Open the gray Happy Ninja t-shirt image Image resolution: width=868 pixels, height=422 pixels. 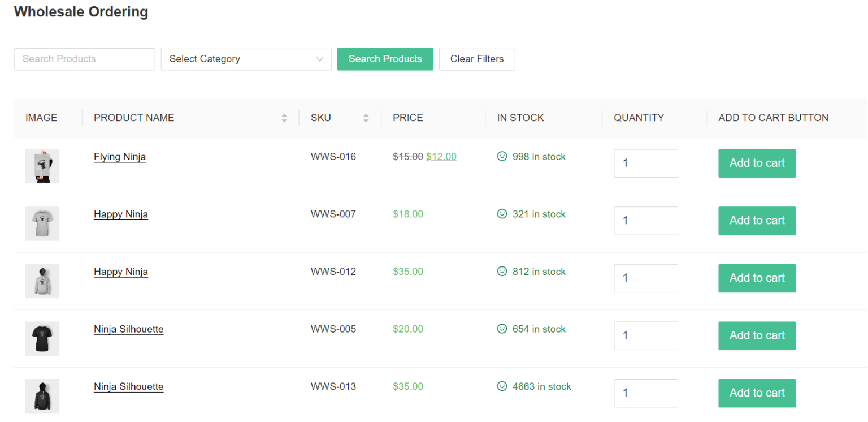[42, 223]
